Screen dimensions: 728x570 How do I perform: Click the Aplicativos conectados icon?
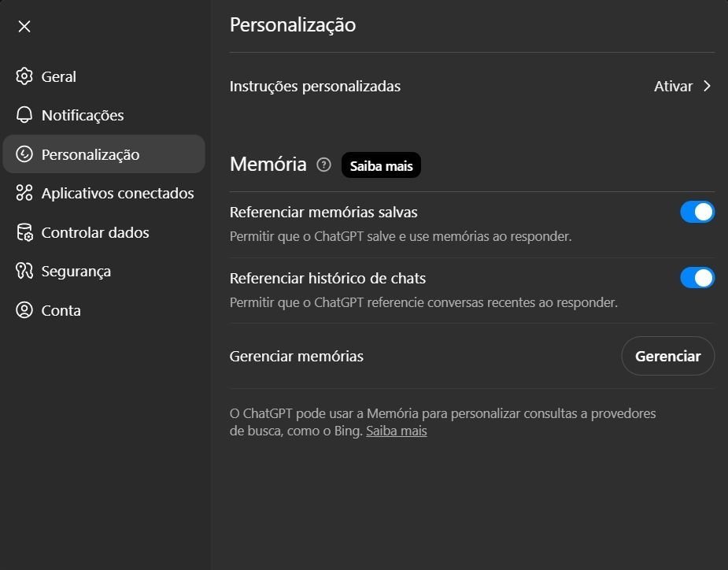24,193
